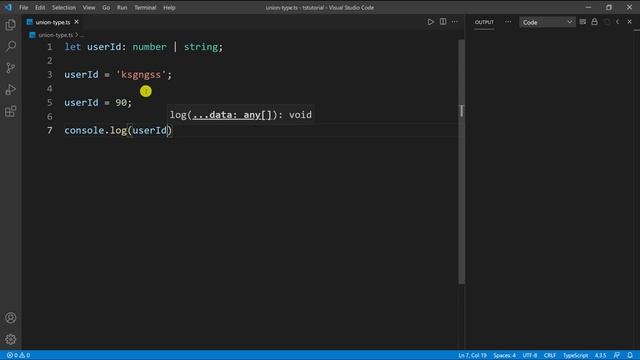Click the TypeScript version 4.3.5 entry
This screenshot has width=640, height=360.
(x=600, y=355)
